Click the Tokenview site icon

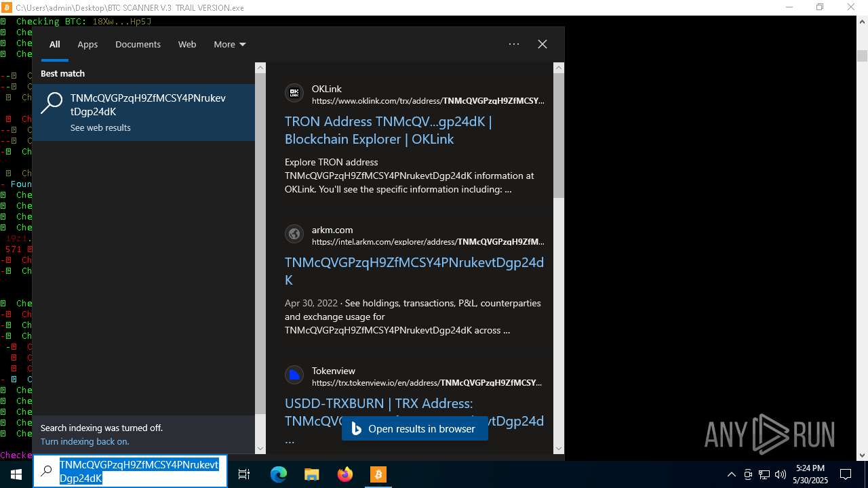[x=294, y=375]
